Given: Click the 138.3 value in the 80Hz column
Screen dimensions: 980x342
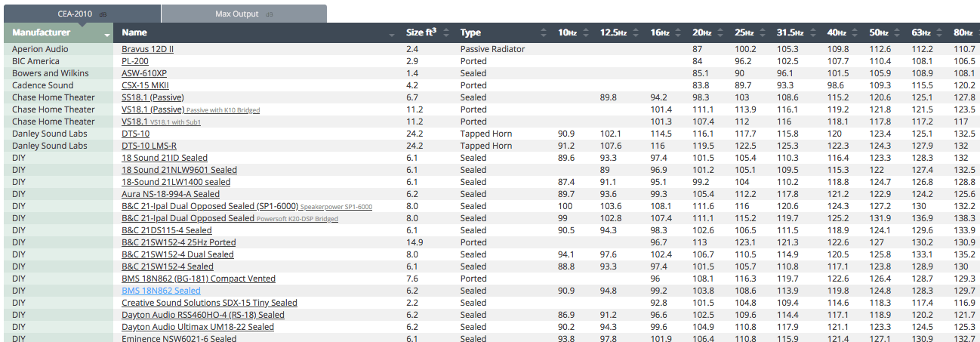Looking at the screenshot, I should [965, 218].
